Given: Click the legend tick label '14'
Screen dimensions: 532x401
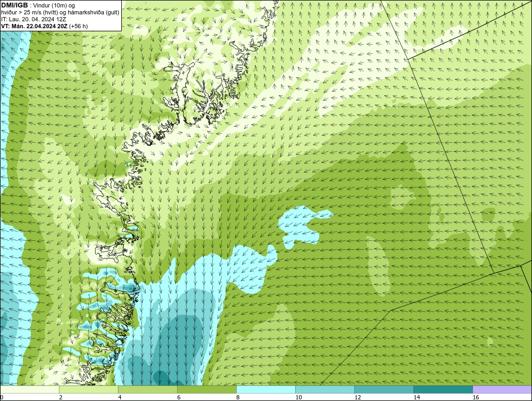Looking at the screenshot, I should (417, 397).
